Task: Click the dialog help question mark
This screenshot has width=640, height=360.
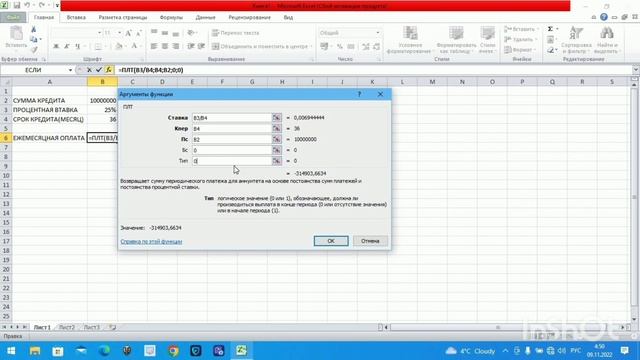Action: [x=359, y=94]
